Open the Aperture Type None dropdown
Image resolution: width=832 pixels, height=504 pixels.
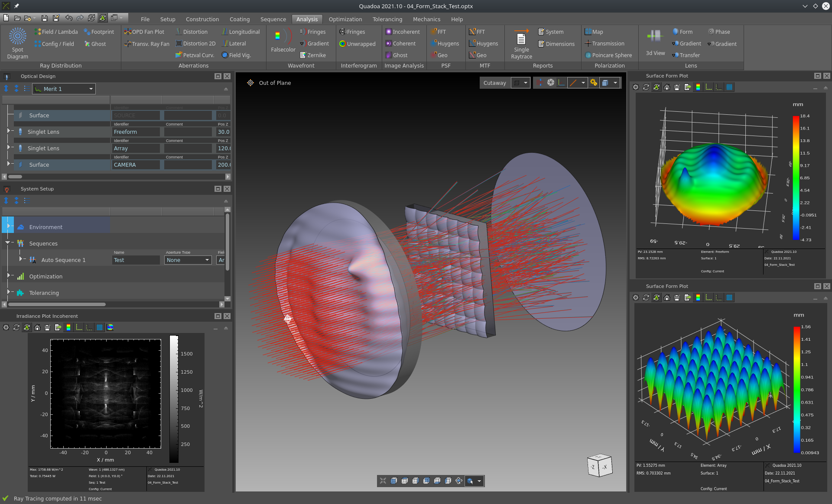click(x=188, y=260)
